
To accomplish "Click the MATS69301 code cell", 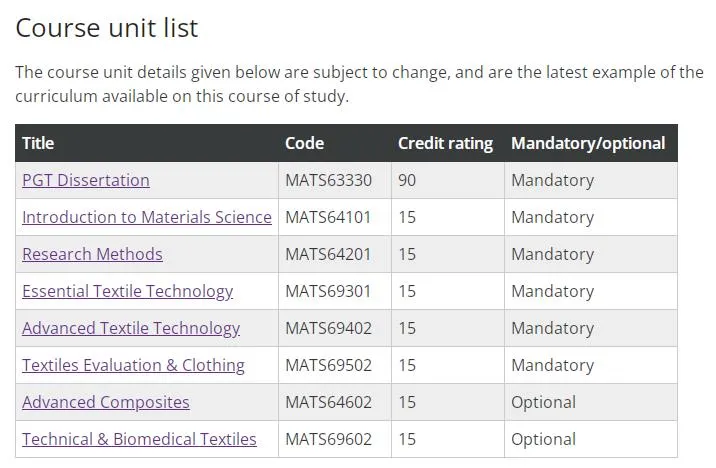I will (x=335, y=291).
